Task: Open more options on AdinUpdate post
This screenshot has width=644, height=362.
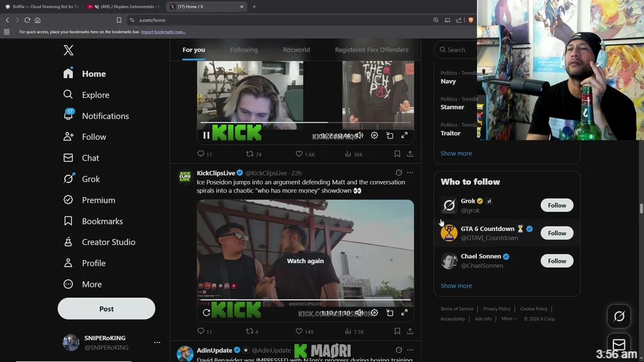Action: click(x=410, y=350)
